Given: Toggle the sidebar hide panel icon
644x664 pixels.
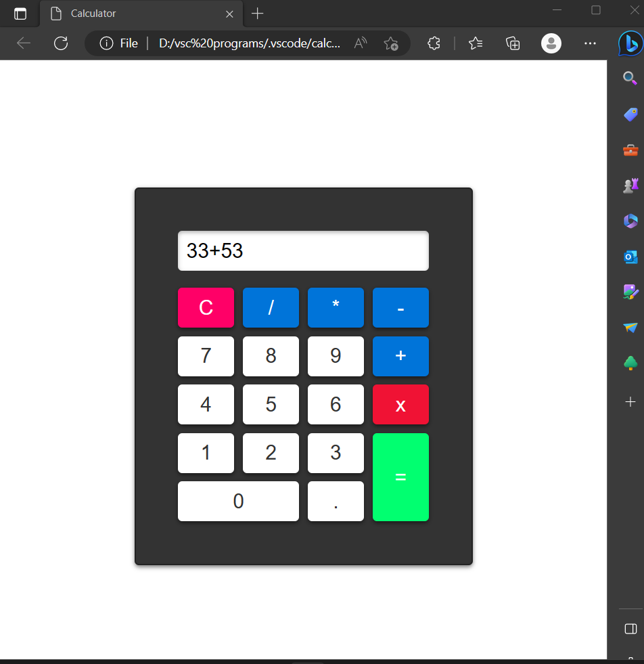Looking at the screenshot, I should tap(630, 629).
